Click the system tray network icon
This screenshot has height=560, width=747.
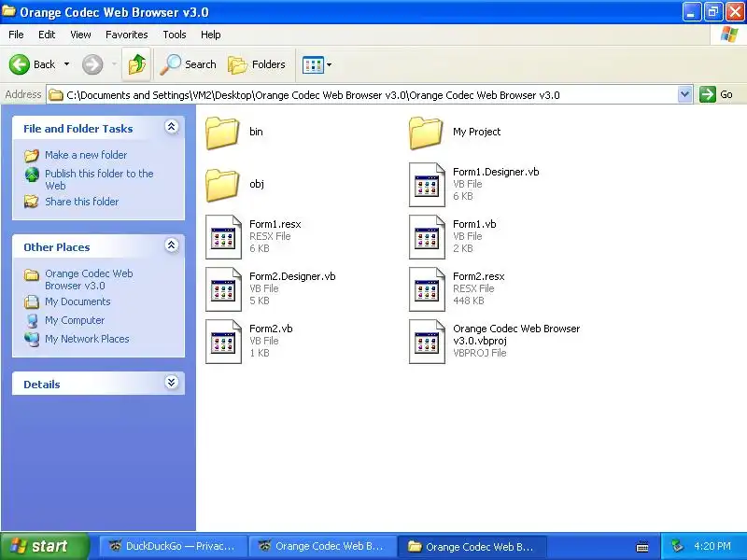677,546
